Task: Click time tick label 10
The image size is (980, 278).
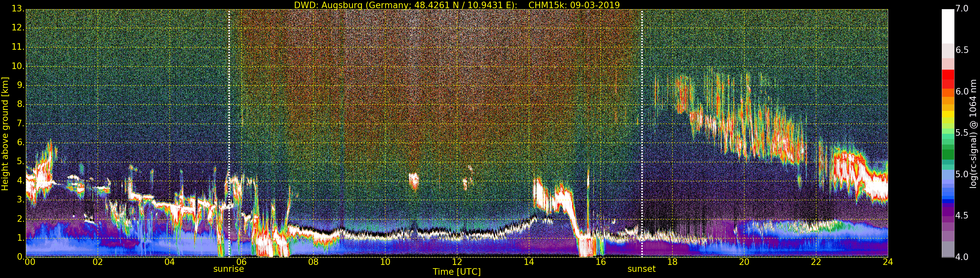Action: [x=385, y=262]
